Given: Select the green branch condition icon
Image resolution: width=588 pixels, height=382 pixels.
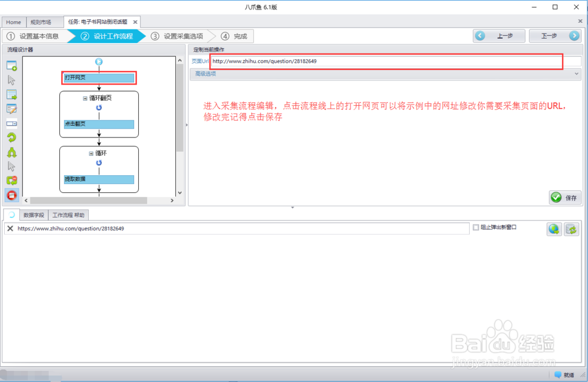Looking at the screenshot, I should [12, 152].
